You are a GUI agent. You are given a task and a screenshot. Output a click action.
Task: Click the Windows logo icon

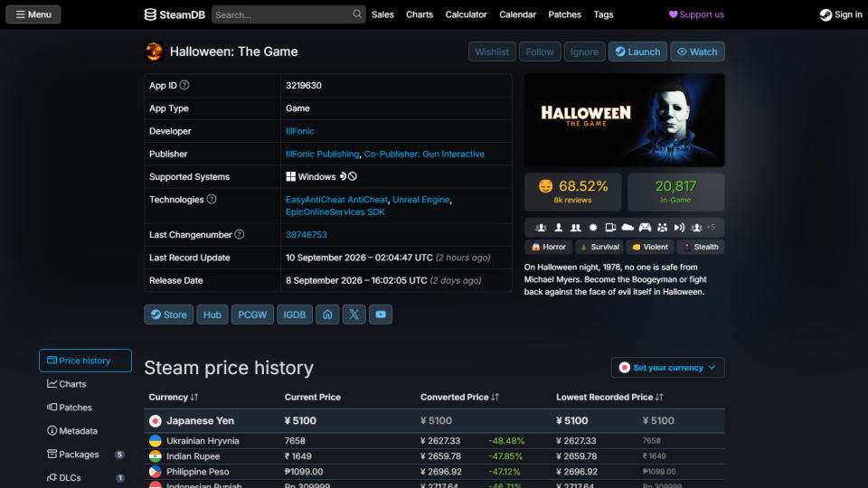point(290,176)
